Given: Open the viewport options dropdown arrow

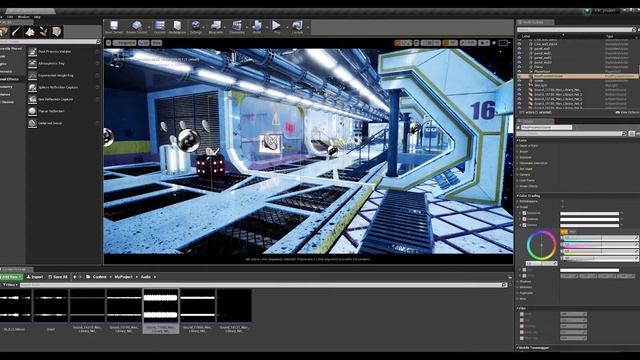Looking at the screenshot, I should (x=109, y=42).
